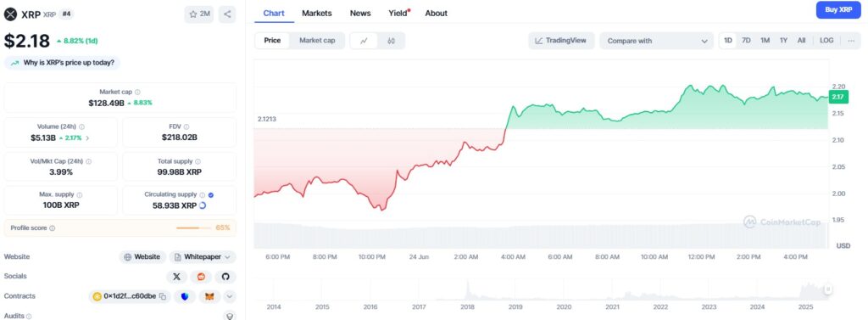Open Why is XRP's price up today
Image resolution: width=868 pixels, height=320 pixels.
[63, 63]
